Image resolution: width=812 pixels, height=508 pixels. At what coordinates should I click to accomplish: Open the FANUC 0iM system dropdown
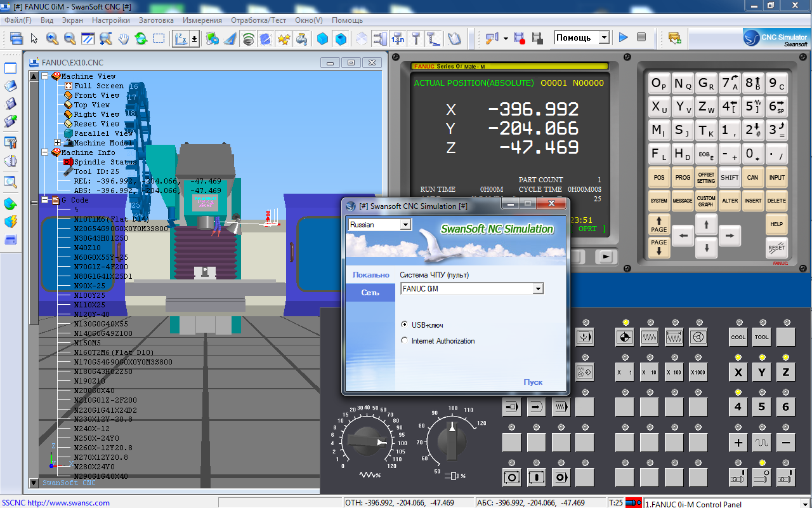537,289
